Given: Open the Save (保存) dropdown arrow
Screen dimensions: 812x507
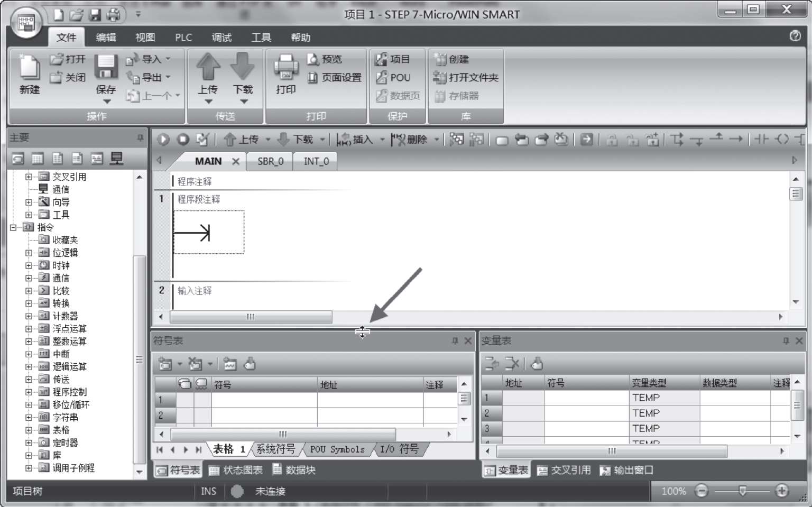Looking at the screenshot, I should pos(106,102).
